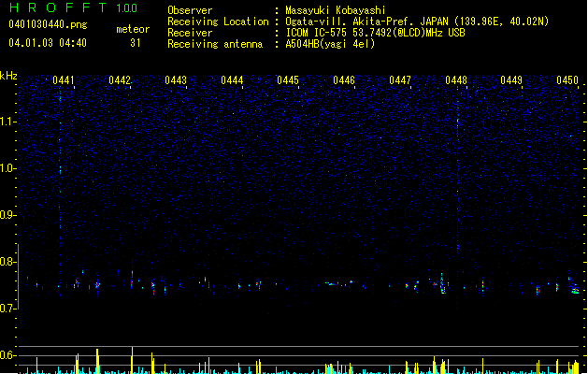Click the 0447 time marker
The image size is (588, 374).
[400, 80]
